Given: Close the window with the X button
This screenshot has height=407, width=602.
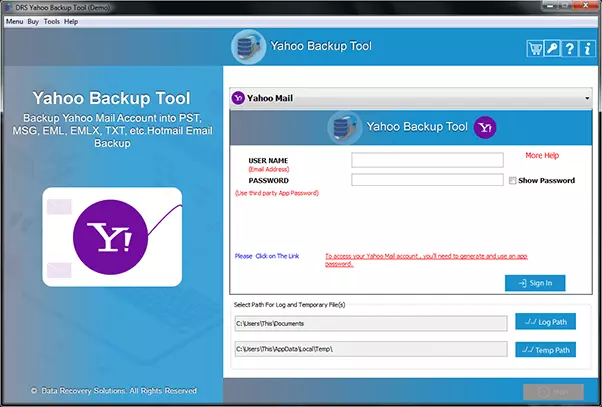Looking at the screenshot, I should tap(586, 5).
